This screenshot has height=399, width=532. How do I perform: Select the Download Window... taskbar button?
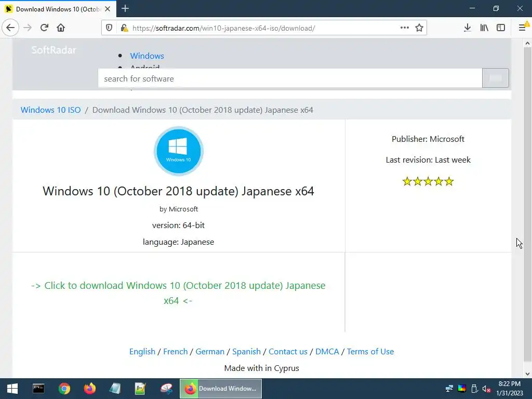coord(220,389)
